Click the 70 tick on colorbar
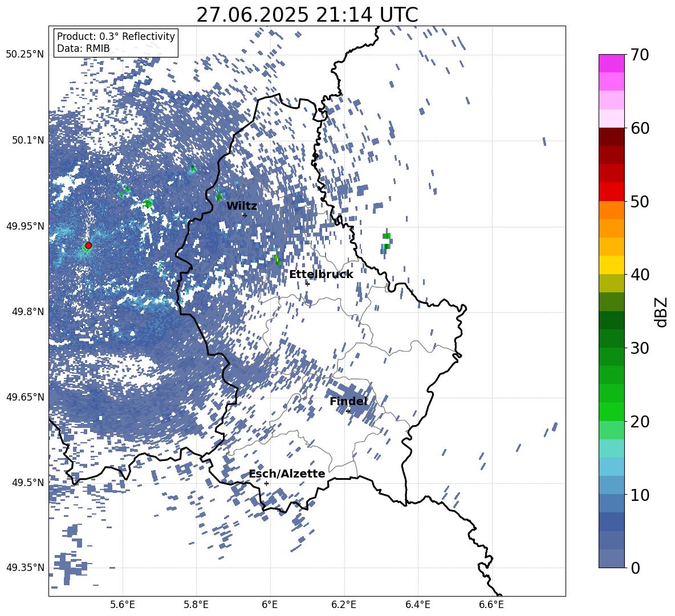Viewport: 675px width, 616px height. (x=640, y=55)
